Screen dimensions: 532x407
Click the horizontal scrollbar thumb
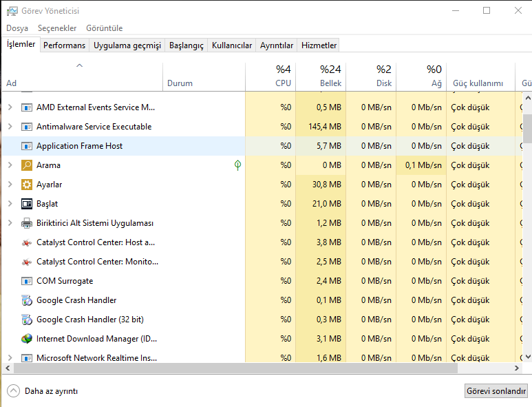pos(236,368)
